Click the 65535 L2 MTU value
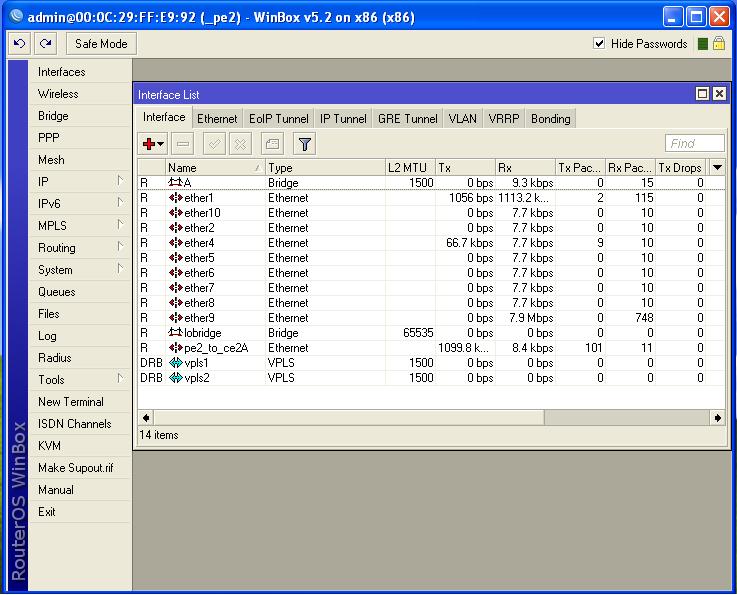Image resolution: width=737 pixels, height=595 pixels. coord(418,333)
